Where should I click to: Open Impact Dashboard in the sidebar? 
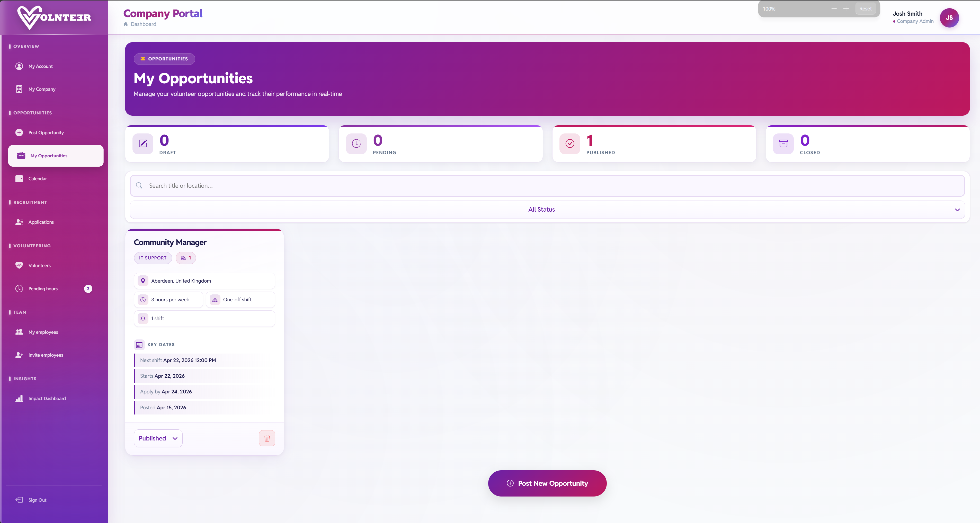pos(56,399)
